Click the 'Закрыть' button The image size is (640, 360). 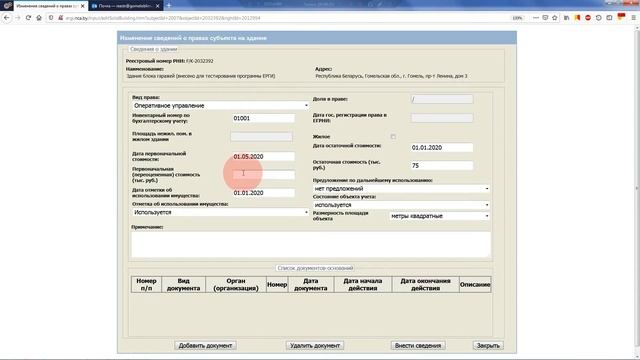pos(488,345)
